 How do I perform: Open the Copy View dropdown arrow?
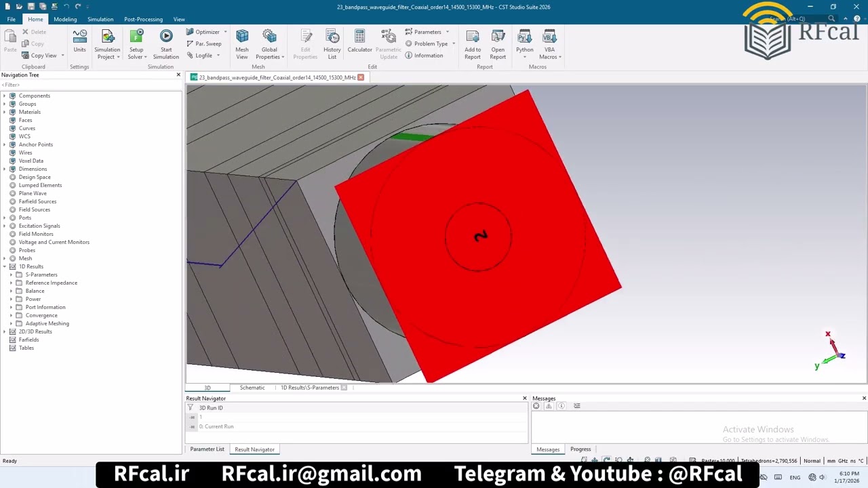point(62,56)
